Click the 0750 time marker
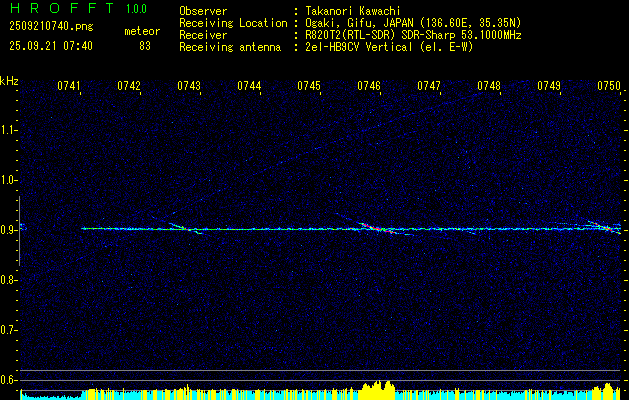This screenshot has height=400, width=629. tap(608, 87)
